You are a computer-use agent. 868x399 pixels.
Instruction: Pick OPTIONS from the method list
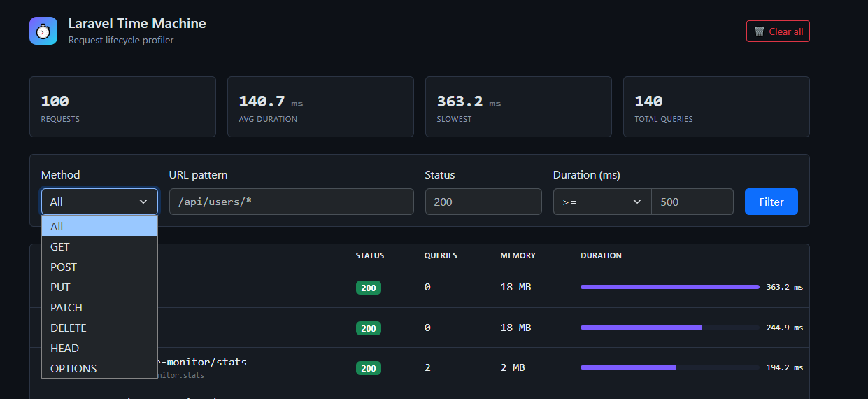(x=99, y=368)
